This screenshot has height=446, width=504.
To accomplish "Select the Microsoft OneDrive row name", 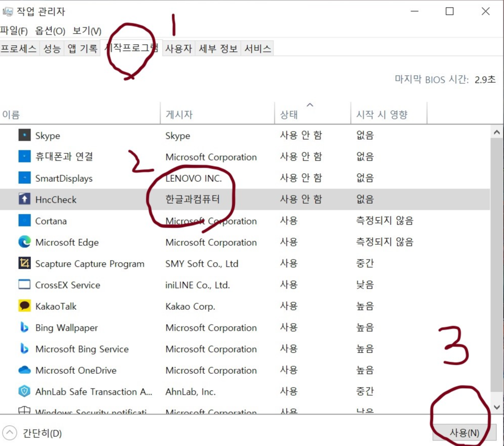I will click(76, 370).
